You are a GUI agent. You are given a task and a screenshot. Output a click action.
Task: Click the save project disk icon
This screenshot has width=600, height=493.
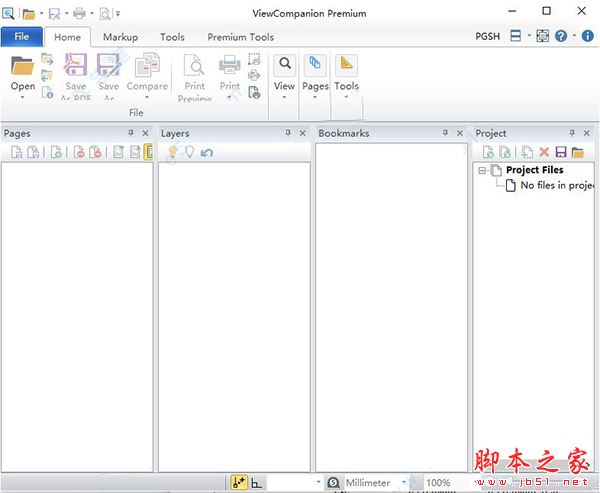[561, 152]
